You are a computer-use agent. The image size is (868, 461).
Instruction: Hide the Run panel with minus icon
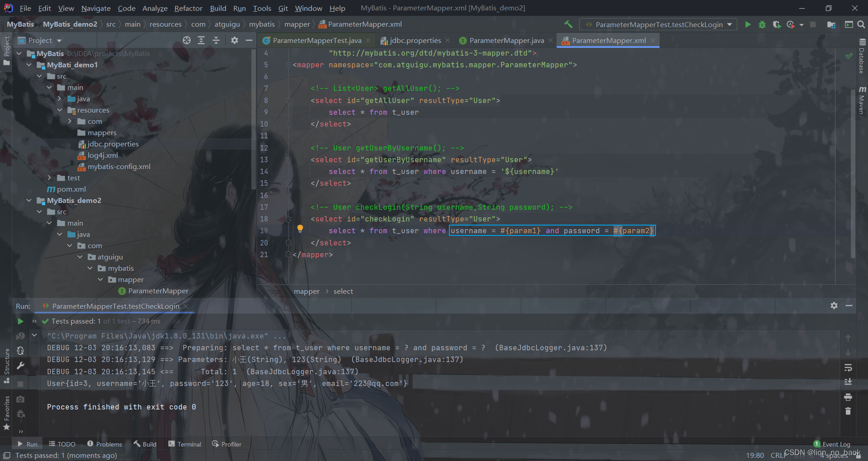click(x=849, y=306)
